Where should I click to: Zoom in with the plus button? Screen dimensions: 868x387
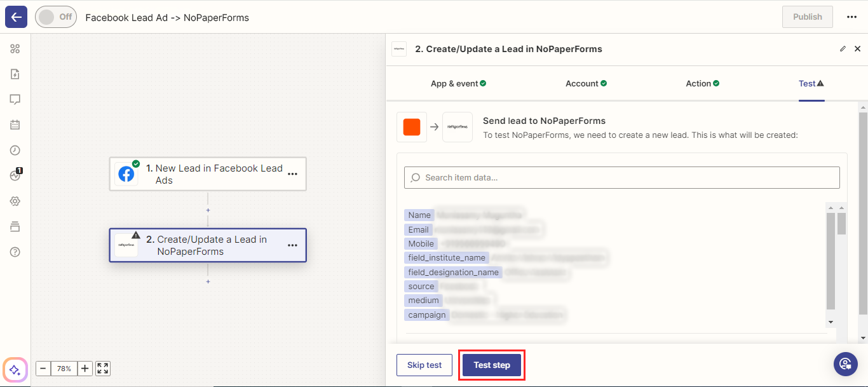(85, 369)
